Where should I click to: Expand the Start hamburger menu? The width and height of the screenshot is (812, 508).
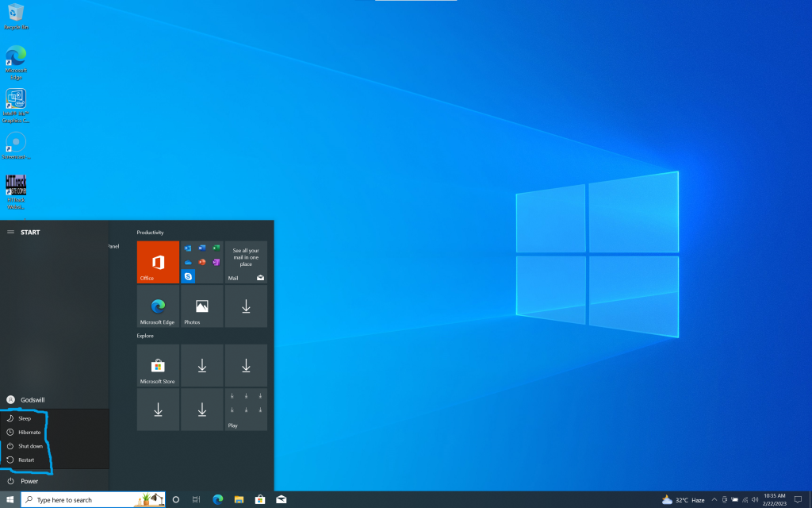pos(10,233)
